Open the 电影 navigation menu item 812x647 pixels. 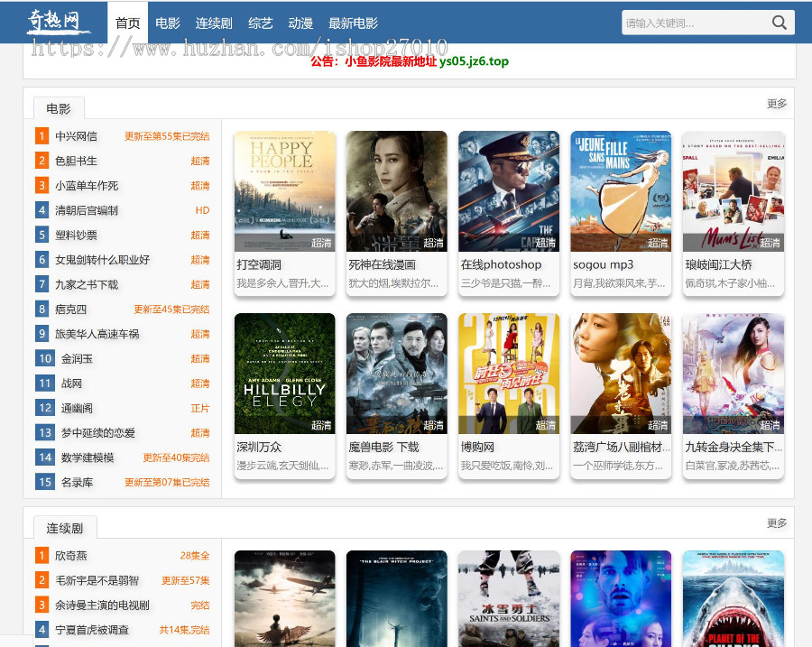[x=167, y=23]
